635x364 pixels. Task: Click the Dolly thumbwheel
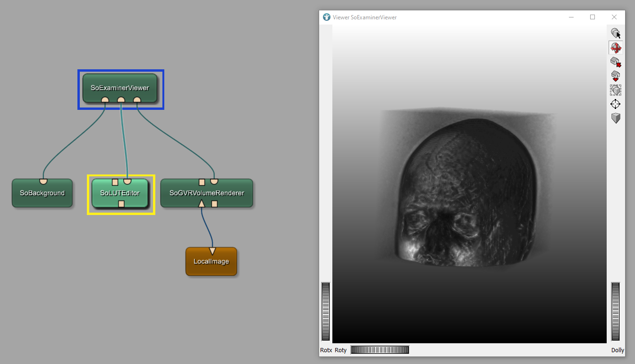tap(615, 311)
